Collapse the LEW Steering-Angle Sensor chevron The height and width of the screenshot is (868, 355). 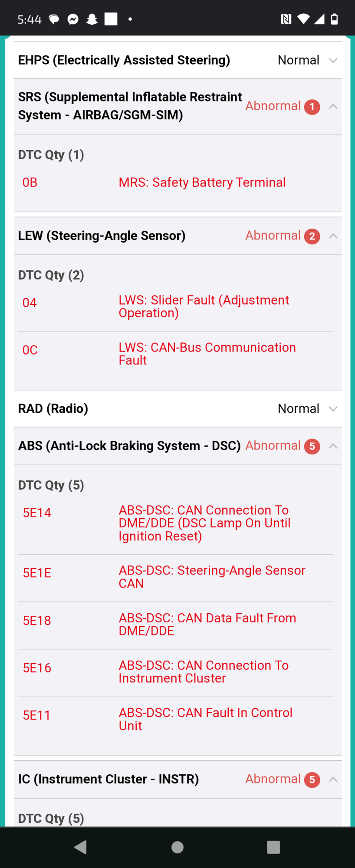point(333,236)
